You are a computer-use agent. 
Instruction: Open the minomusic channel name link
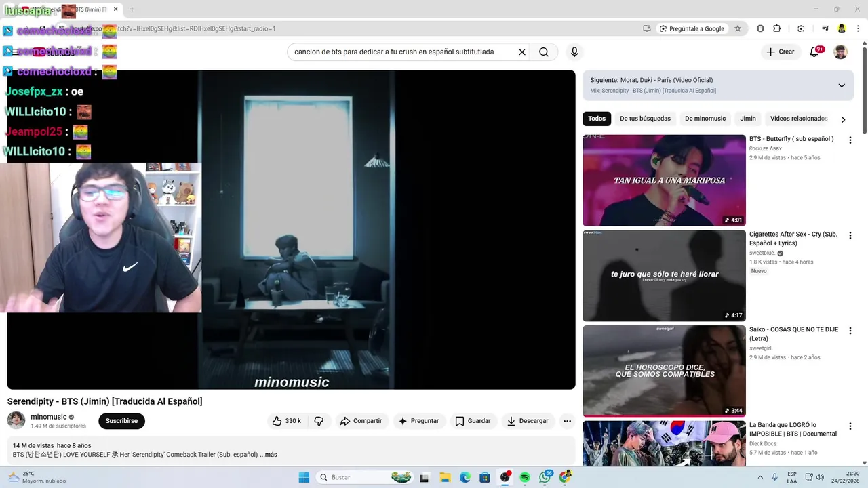point(48,417)
